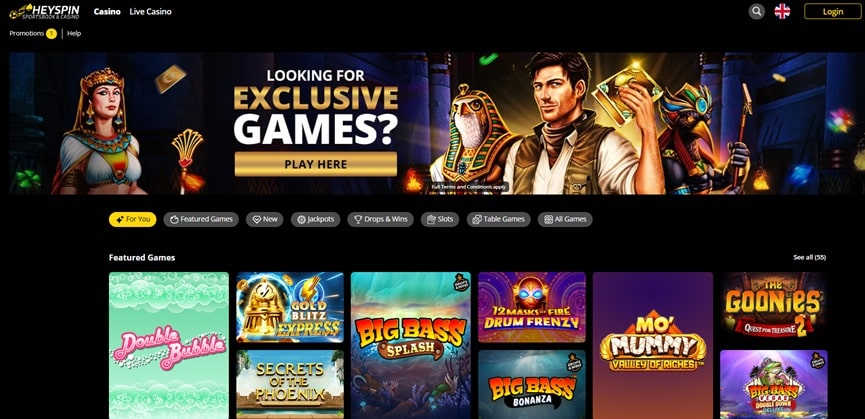Open the Casino menu item
Screen dimensions: 865x419
coord(107,12)
